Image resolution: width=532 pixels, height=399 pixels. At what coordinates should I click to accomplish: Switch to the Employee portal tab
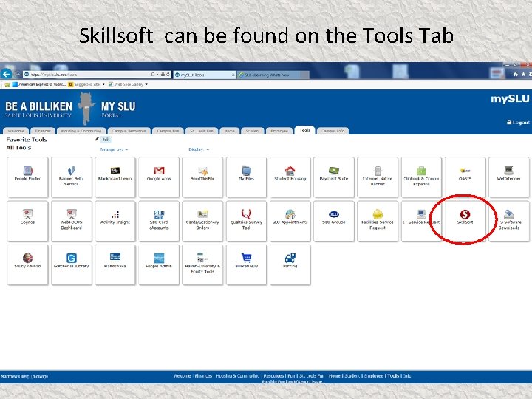(x=279, y=131)
